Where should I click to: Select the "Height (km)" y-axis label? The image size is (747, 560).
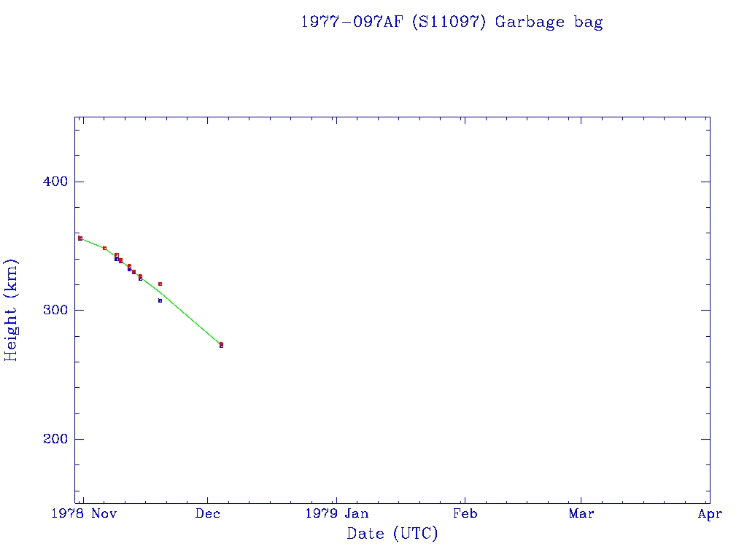12,310
